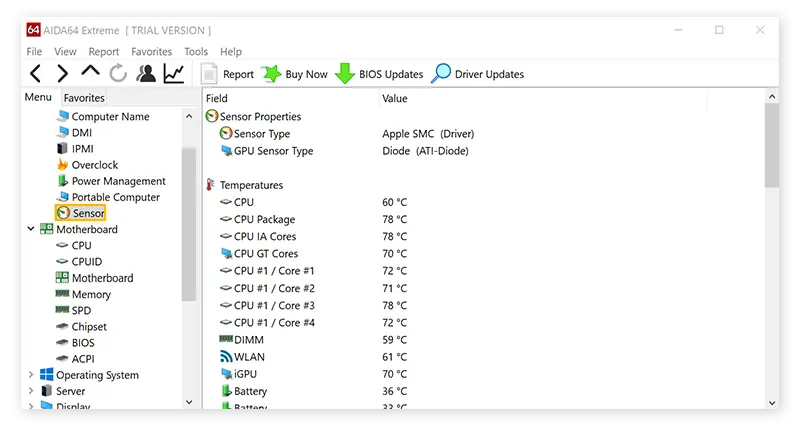Expand the Operating System tree node
The width and height of the screenshot is (800, 427).
[x=31, y=374]
